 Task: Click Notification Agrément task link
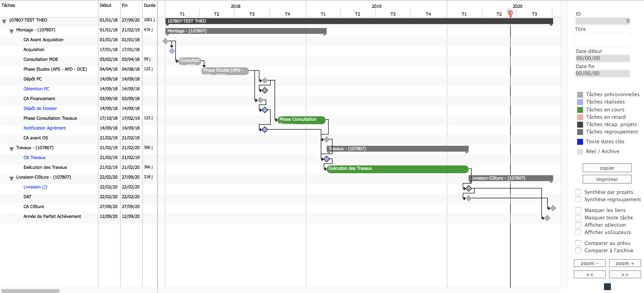pos(44,128)
